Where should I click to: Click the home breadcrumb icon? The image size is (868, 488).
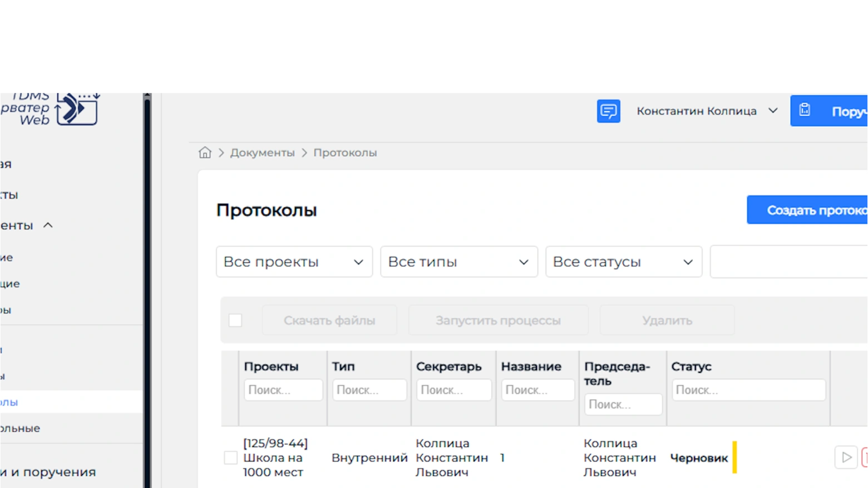tap(205, 152)
